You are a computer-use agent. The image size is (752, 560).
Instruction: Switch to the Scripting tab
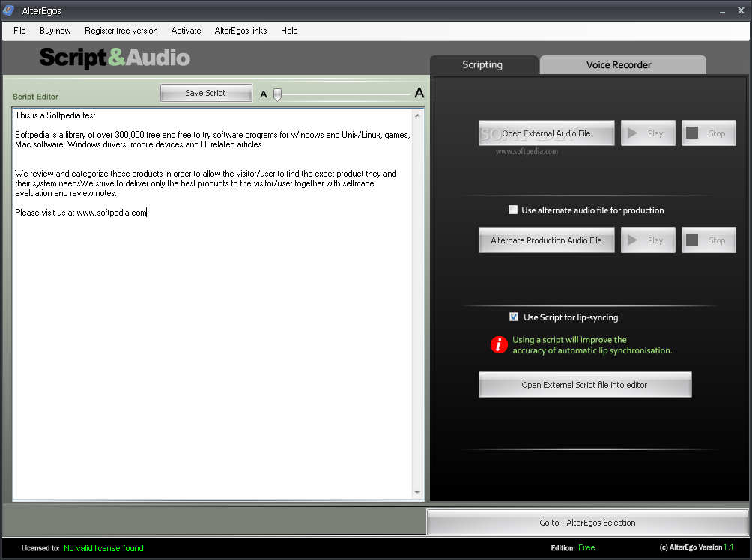point(483,64)
